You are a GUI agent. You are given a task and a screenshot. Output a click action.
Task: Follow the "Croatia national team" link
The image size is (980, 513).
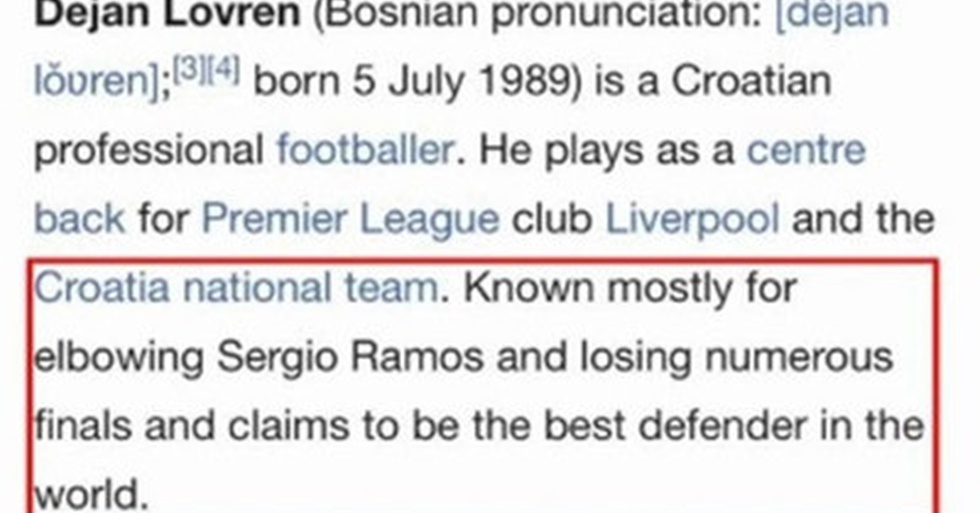[x=236, y=288]
